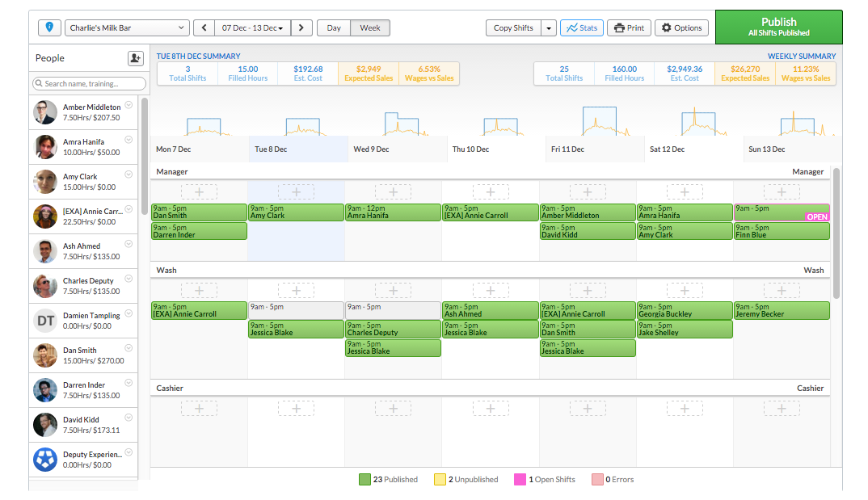Click the search name input field
The height and width of the screenshot is (500, 868).
90,83
